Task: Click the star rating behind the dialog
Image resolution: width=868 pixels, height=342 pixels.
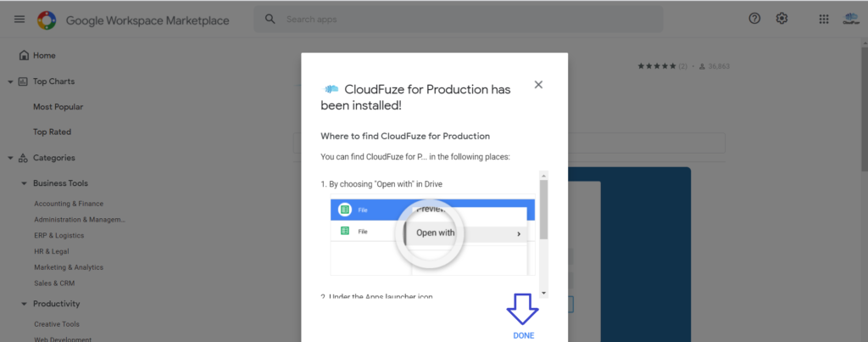Action: (657, 66)
